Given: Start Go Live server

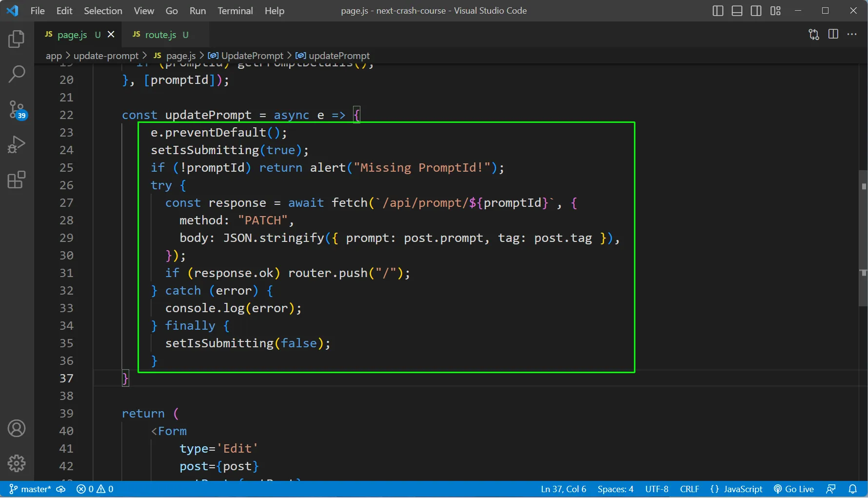Looking at the screenshot, I should click(x=794, y=489).
